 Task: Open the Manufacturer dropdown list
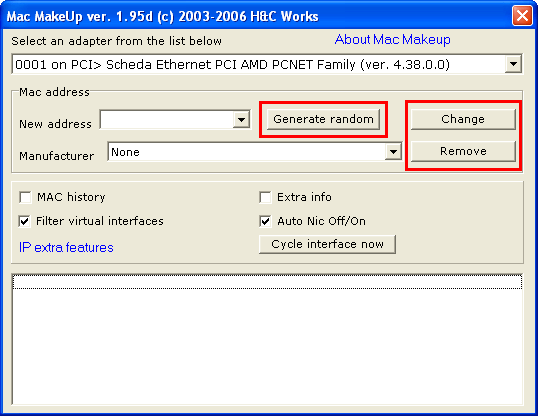393,152
